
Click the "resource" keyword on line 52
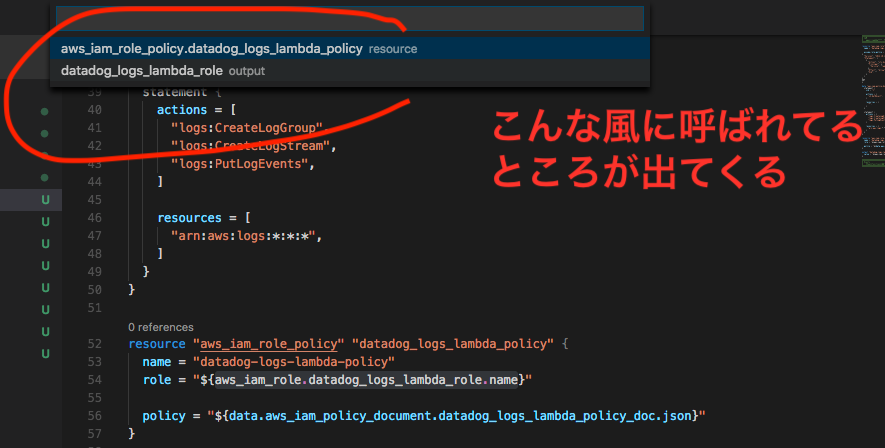[157, 344]
